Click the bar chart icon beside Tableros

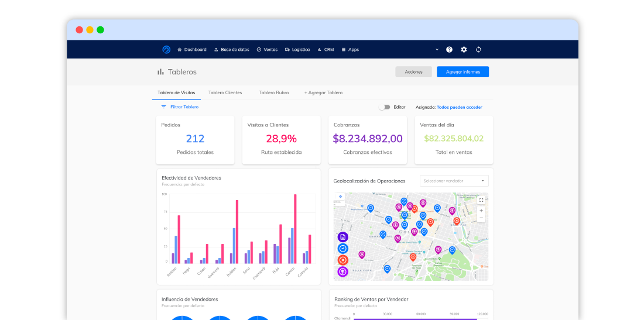160,72
